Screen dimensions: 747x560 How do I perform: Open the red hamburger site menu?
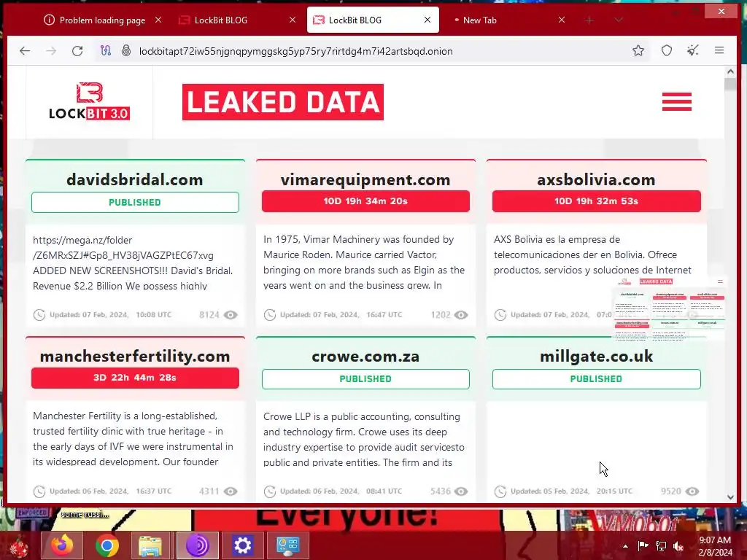point(676,101)
